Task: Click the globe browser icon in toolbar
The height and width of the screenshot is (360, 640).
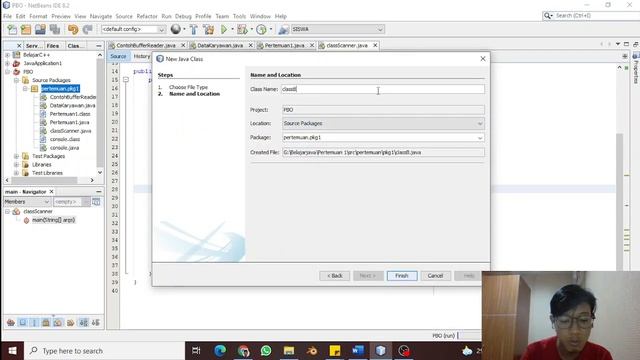Action: click(x=176, y=29)
